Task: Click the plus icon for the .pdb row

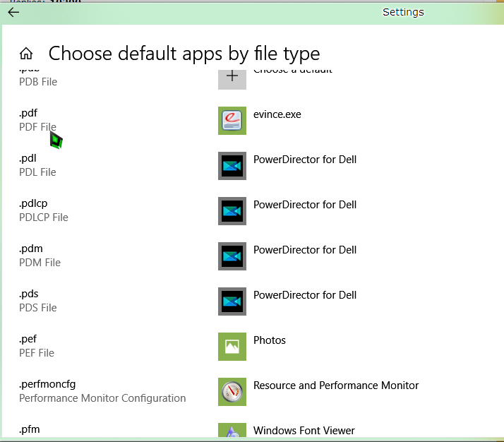Action: coord(232,78)
